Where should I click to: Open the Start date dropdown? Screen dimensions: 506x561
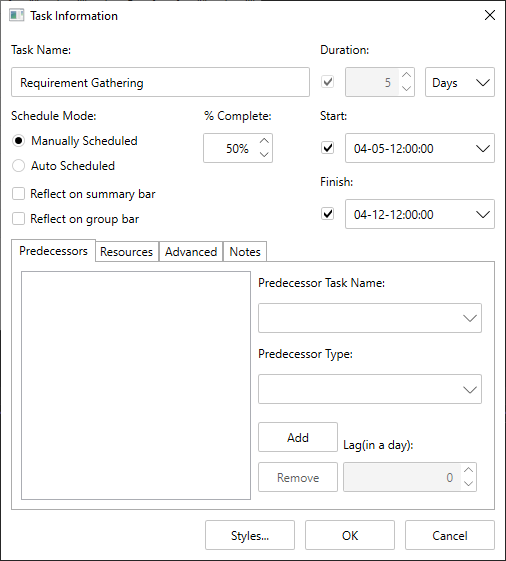tap(483, 148)
